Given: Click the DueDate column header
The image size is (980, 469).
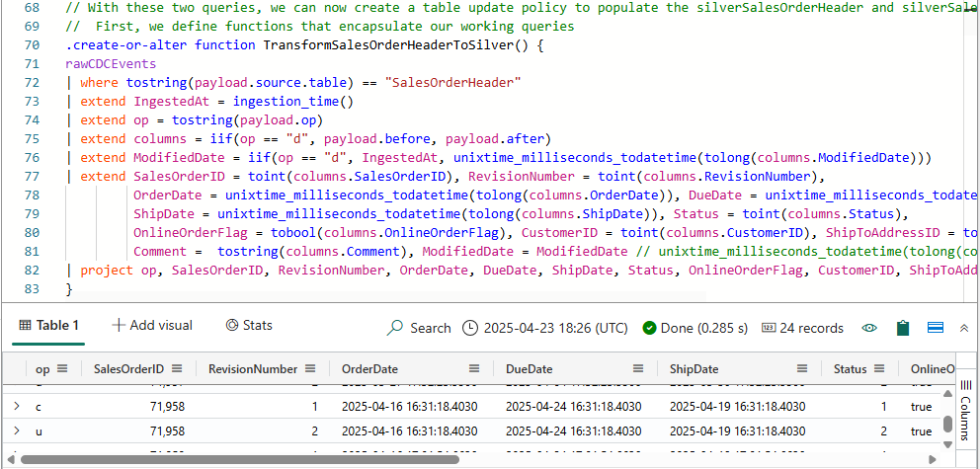Looking at the screenshot, I should point(529,369).
